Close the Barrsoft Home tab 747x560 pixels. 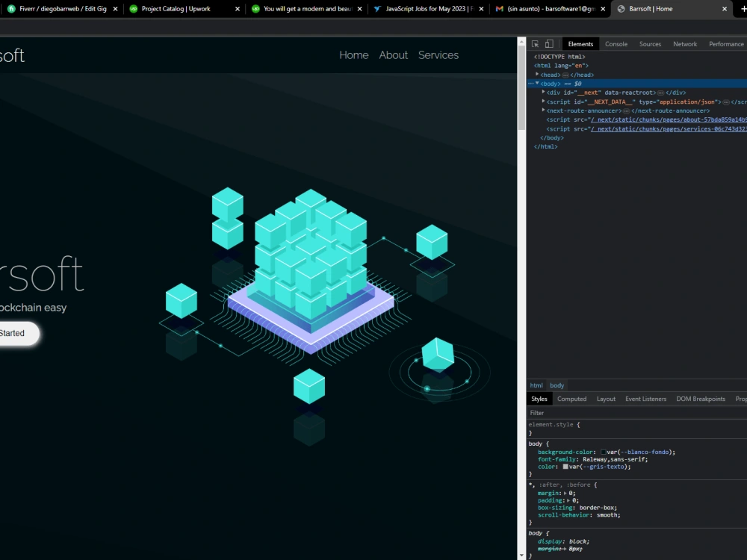click(x=725, y=8)
